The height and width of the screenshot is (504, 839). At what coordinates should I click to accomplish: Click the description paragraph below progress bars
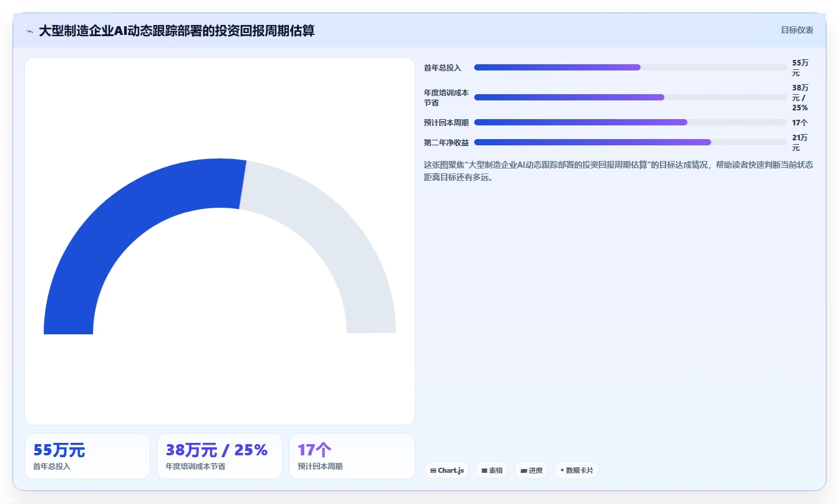(618, 171)
